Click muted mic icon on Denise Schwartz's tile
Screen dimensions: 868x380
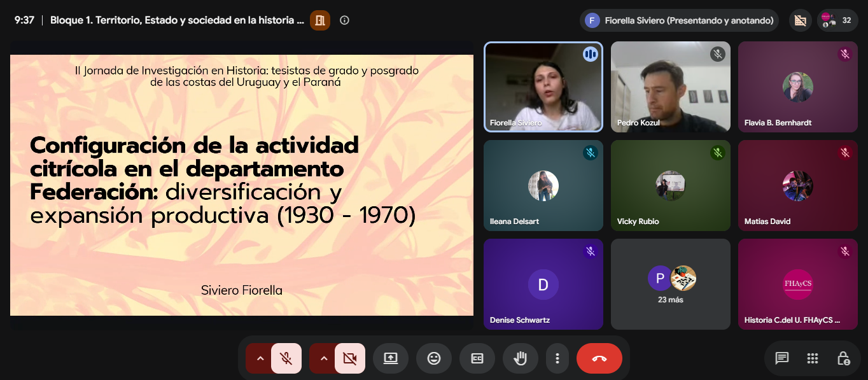pos(591,251)
